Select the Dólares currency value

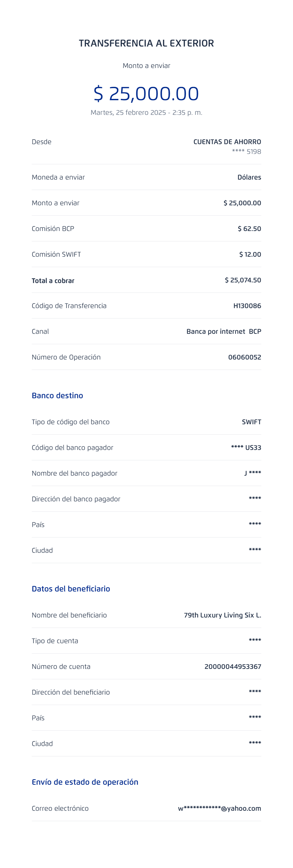249,177
